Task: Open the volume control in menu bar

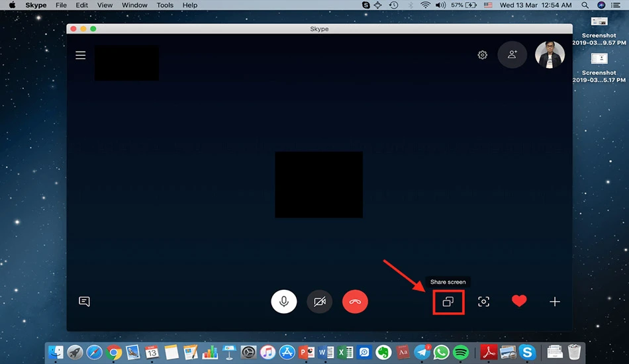Action: pos(440,5)
